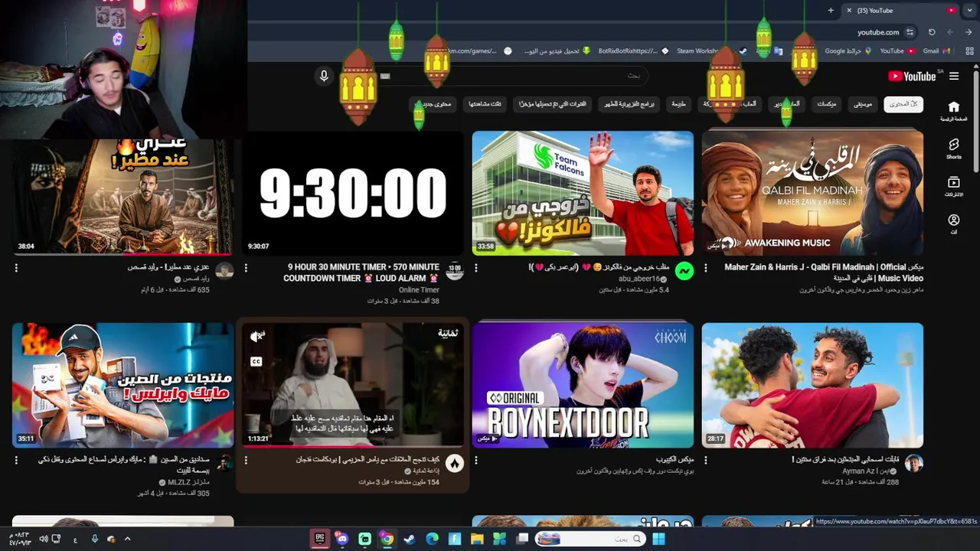Click the microphone icon in system tray
980x551 pixels.
[x=94, y=539]
